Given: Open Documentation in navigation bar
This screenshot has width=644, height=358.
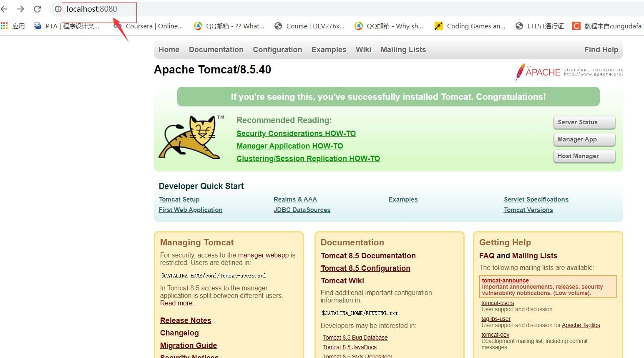Looking at the screenshot, I should 216,50.
